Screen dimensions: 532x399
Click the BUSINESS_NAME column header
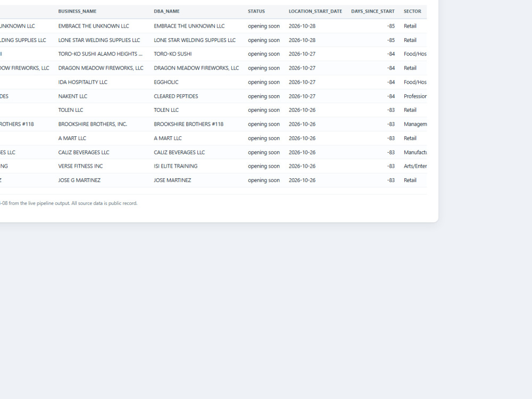click(x=77, y=11)
